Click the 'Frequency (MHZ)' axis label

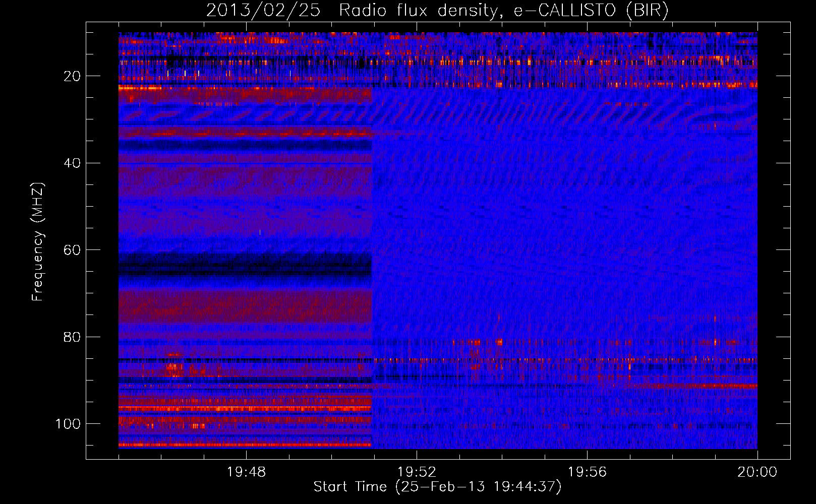coord(38,242)
